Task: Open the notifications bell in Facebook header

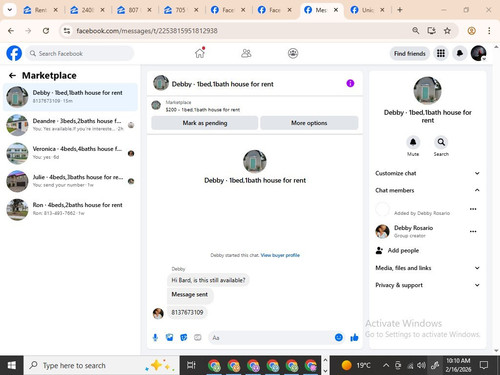Action: [460, 53]
